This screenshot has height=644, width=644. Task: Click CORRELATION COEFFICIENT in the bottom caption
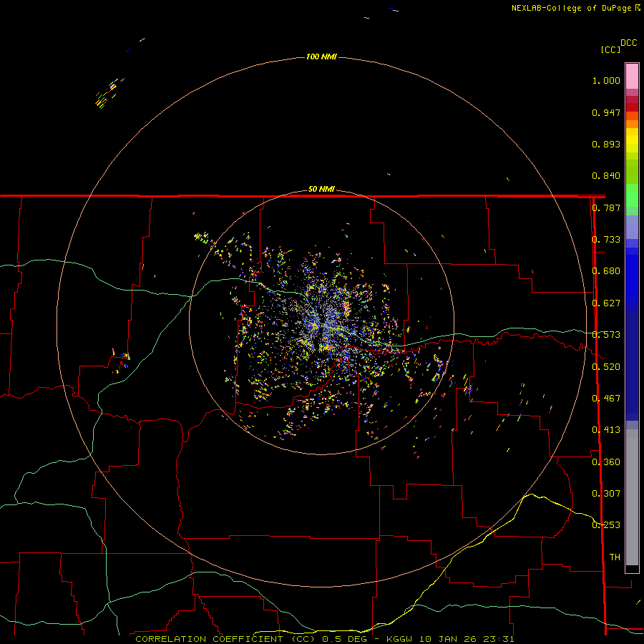209,639
